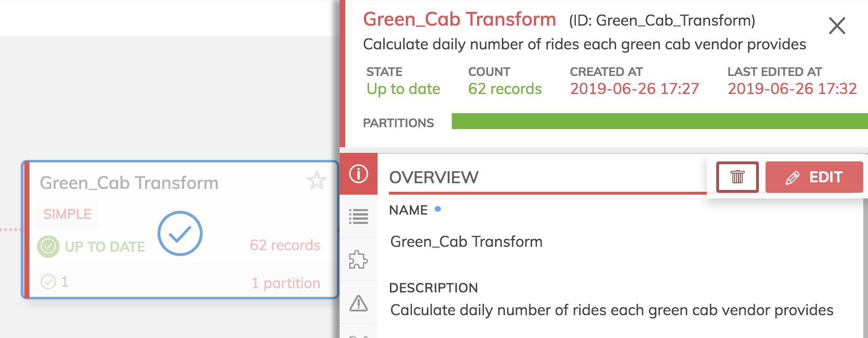Image resolution: width=868 pixels, height=338 pixels.
Task: Click the 'Up to date' state value
Action: click(403, 89)
